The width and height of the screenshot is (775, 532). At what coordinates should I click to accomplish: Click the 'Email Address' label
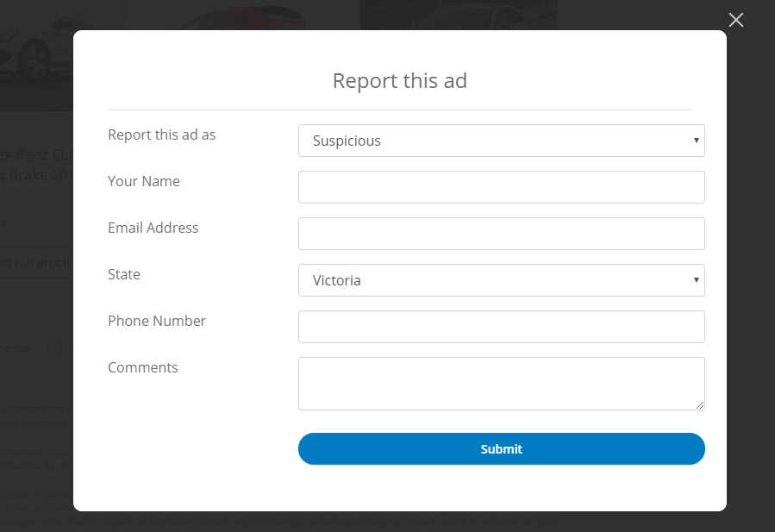point(153,228)
